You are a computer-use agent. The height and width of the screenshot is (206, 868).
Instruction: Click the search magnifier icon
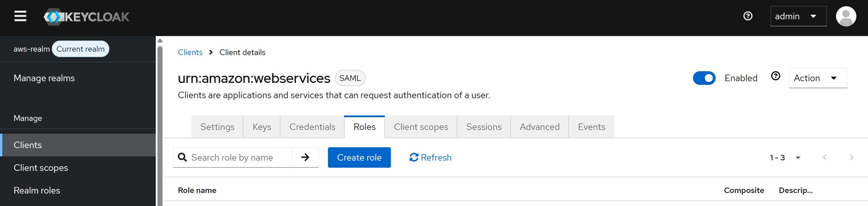pos(183,158)
